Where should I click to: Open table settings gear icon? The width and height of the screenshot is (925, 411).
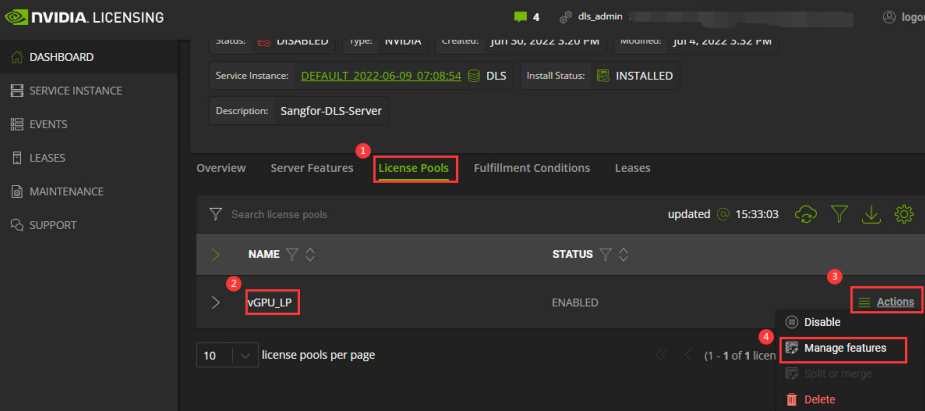tap(904, 215)
